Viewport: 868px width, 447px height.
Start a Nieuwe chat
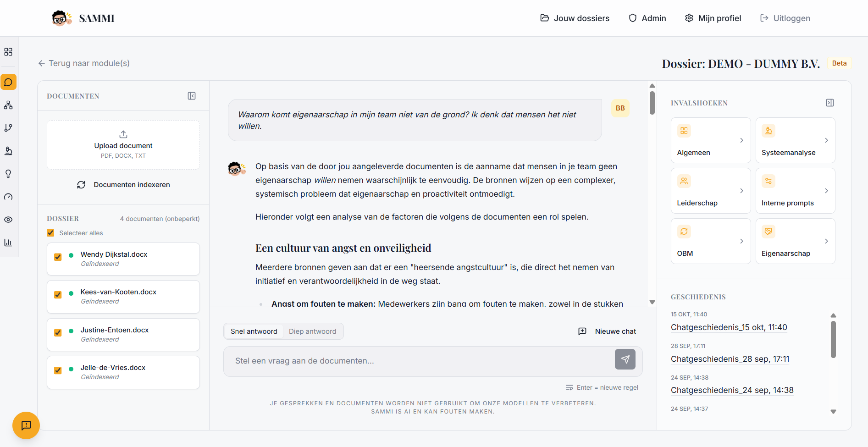coord(607,331)
